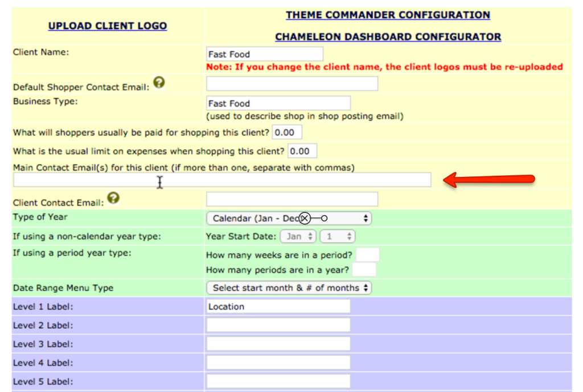Screen dimensions: 583x392
Task: Click the 'Year Start Date:' label
Action: [x=241, y=236]
